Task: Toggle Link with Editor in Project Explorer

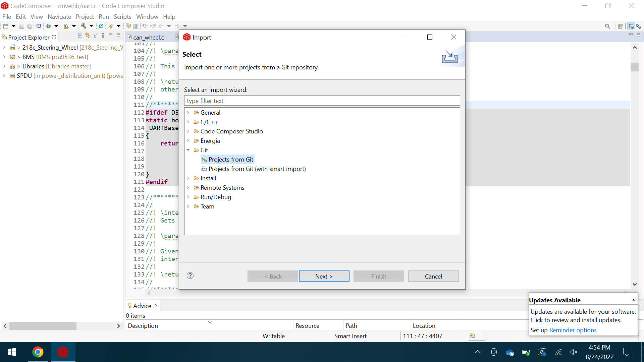Action: tap(88, 36)
